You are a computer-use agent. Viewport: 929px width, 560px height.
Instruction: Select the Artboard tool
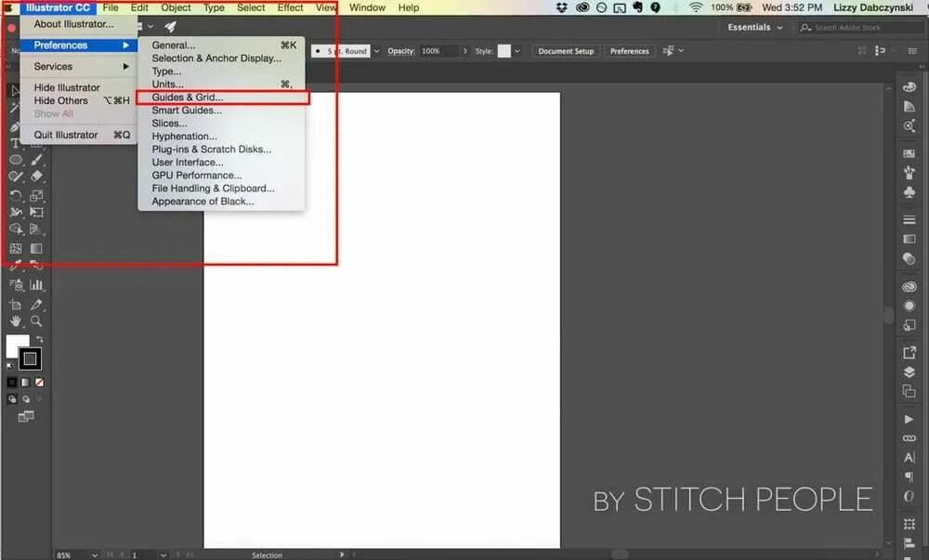tap(16, 305)
